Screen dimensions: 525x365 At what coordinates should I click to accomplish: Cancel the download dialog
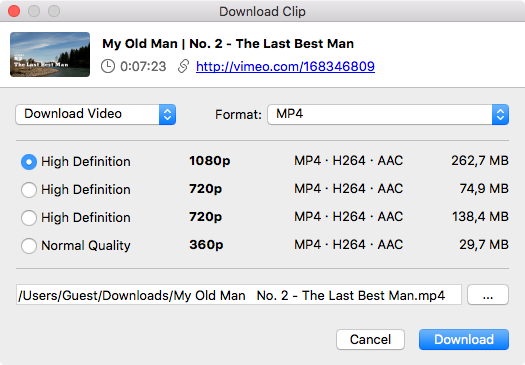coord(370,340)
